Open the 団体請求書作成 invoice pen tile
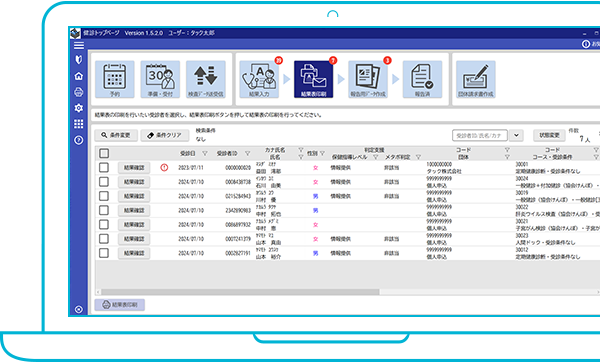 (x=476, y=79)
